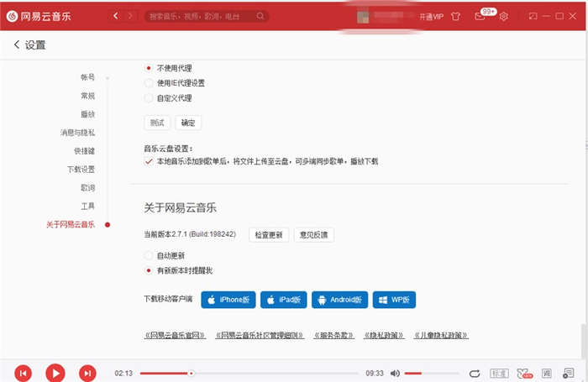Choose the 自定义代理 radio option

pyautogui.click(x=149, y=98)
